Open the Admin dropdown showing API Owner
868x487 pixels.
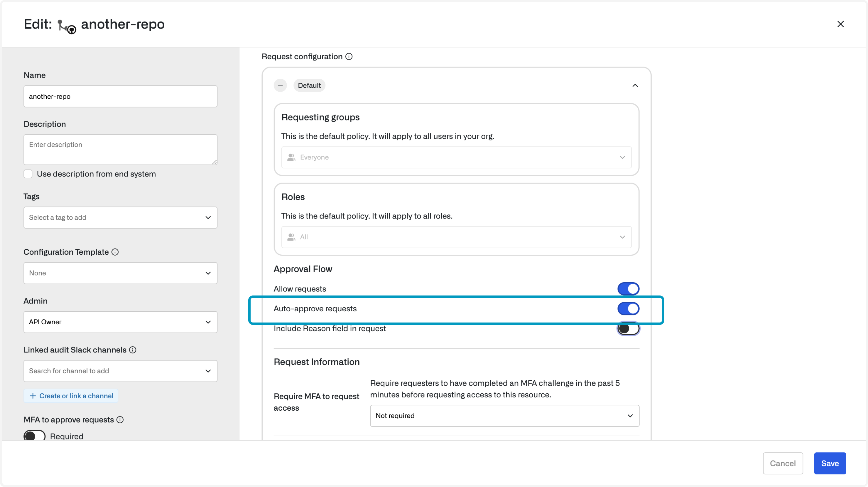click(120, 322)
